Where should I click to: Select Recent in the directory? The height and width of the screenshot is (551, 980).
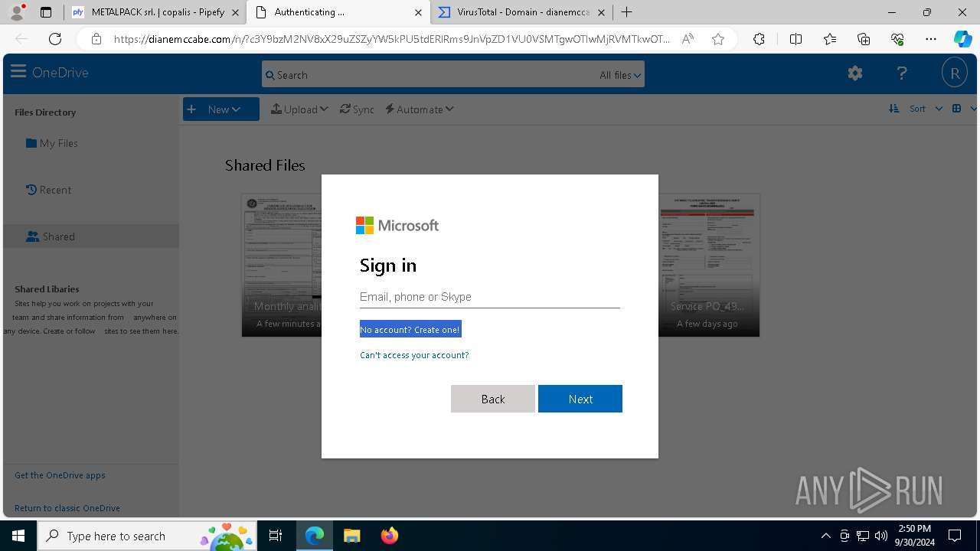click(x=48, y=190)
